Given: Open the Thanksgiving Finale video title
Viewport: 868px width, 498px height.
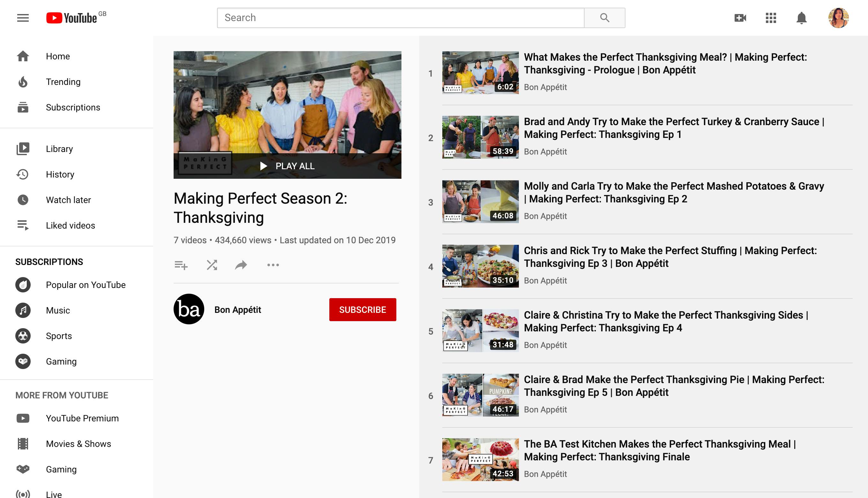Looking at the screenshot, I should pyautogui.click(x=660, y=450).
